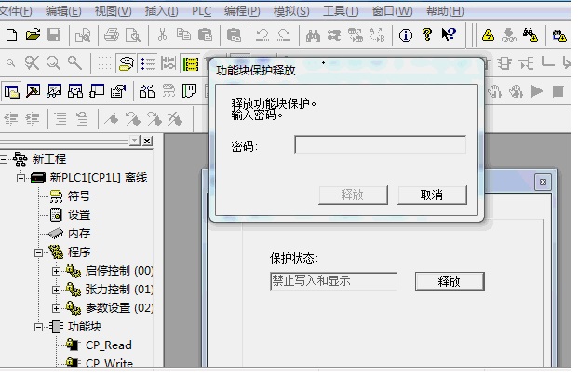The height and width of the screenshot is (392, 578).
Task: Collapse the 功能块 tree node
Action: coord(38,327)
